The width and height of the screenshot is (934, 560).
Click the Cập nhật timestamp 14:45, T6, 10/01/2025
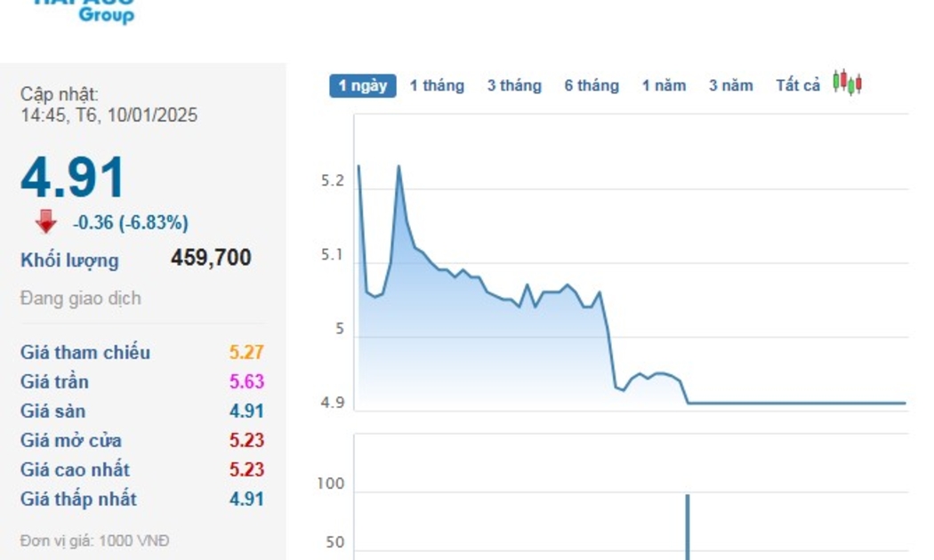(x=109, y=115)
